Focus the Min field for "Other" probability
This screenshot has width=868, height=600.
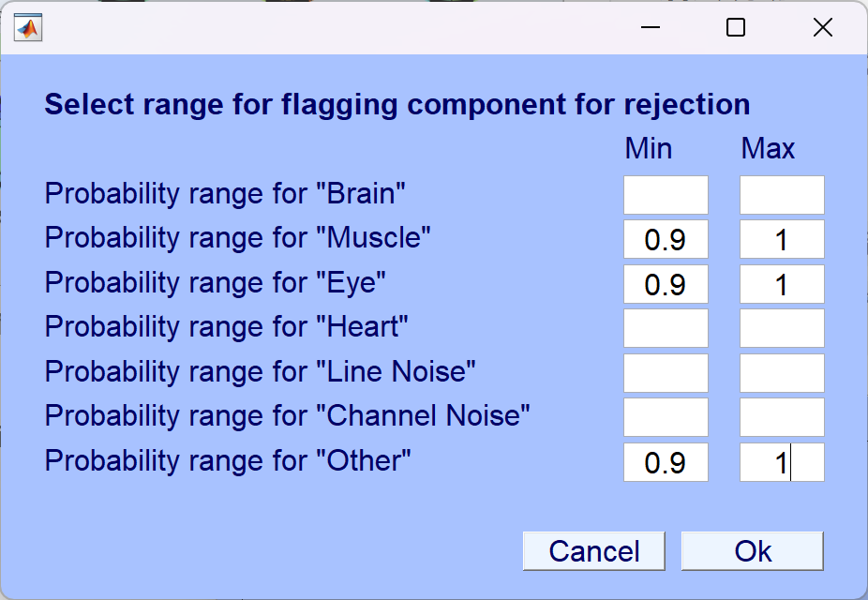pos(666,462)
